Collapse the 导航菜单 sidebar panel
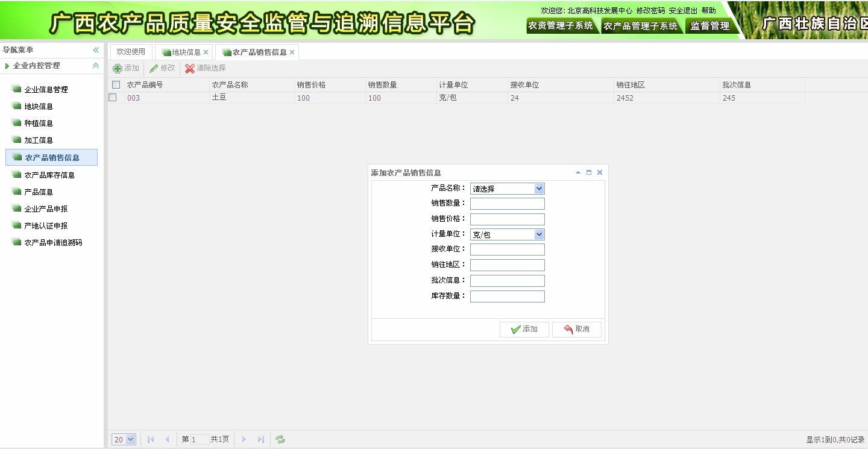The width and height of the screenshot is (868, 449). tap(96, 50)
